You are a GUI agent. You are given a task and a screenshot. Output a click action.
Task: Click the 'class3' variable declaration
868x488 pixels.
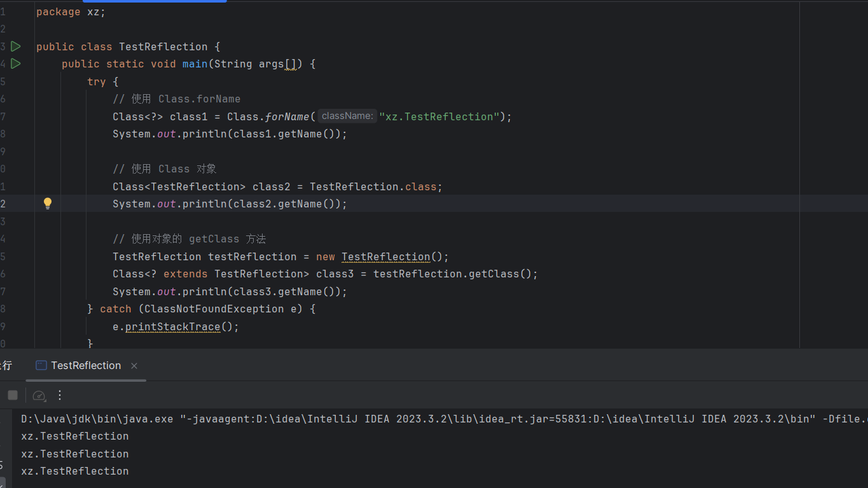tap(334, 274)
